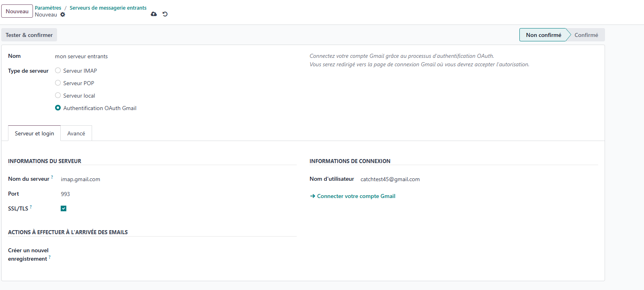
Task: Click Tester & confirmer button
Action: (x=29, y=35)
